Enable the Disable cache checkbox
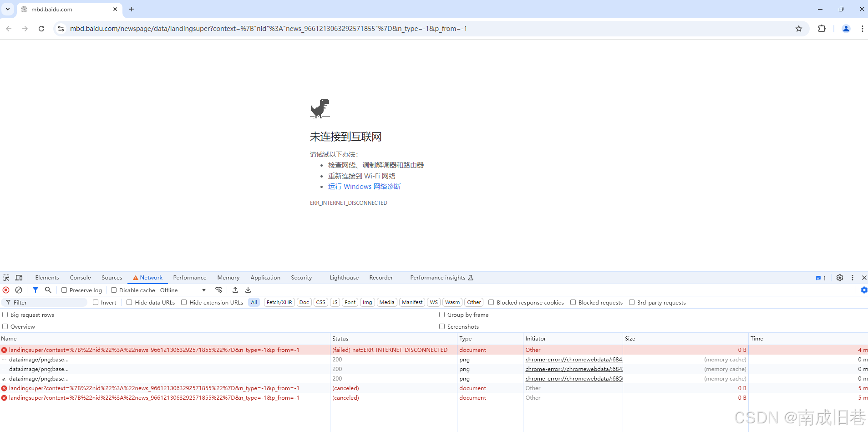Screen dimensions: 868x432 113,290
